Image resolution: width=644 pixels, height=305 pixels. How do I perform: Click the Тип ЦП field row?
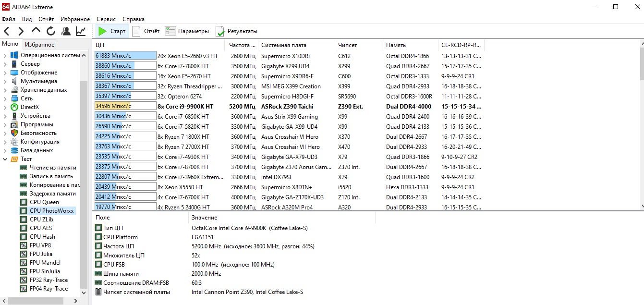[233, 228]
